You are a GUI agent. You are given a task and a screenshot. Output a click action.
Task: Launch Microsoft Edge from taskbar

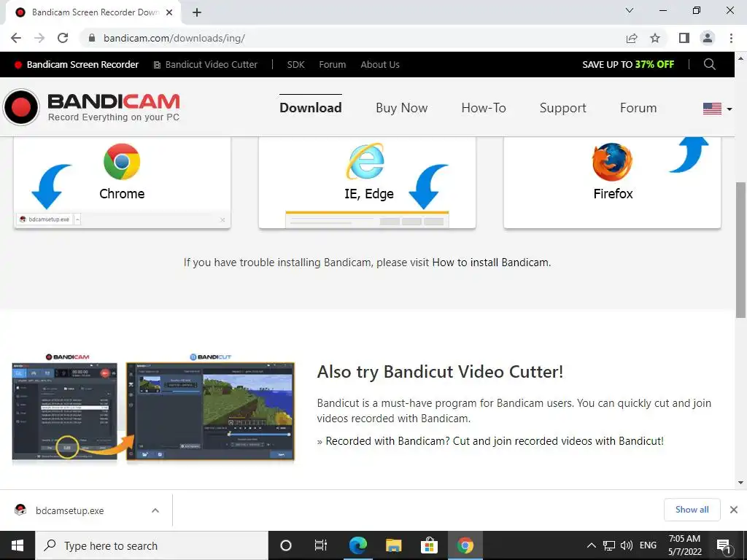(357, 545)
